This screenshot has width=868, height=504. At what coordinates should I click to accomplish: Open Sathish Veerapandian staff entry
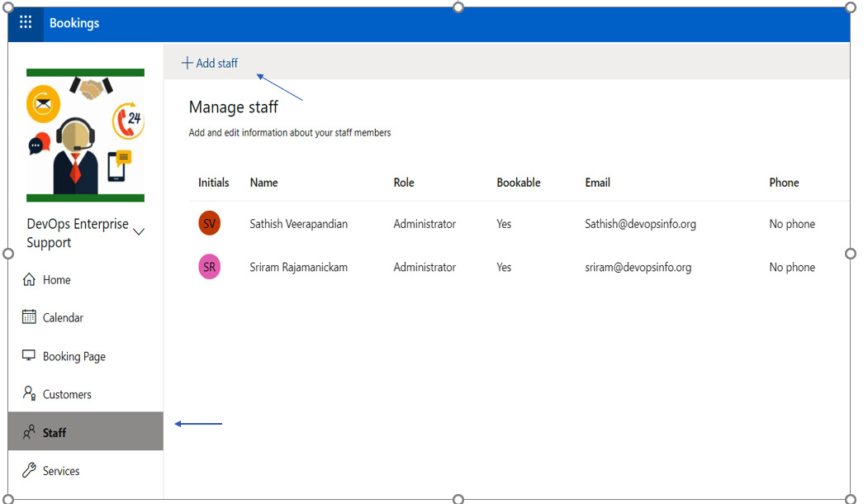point(298,224)
